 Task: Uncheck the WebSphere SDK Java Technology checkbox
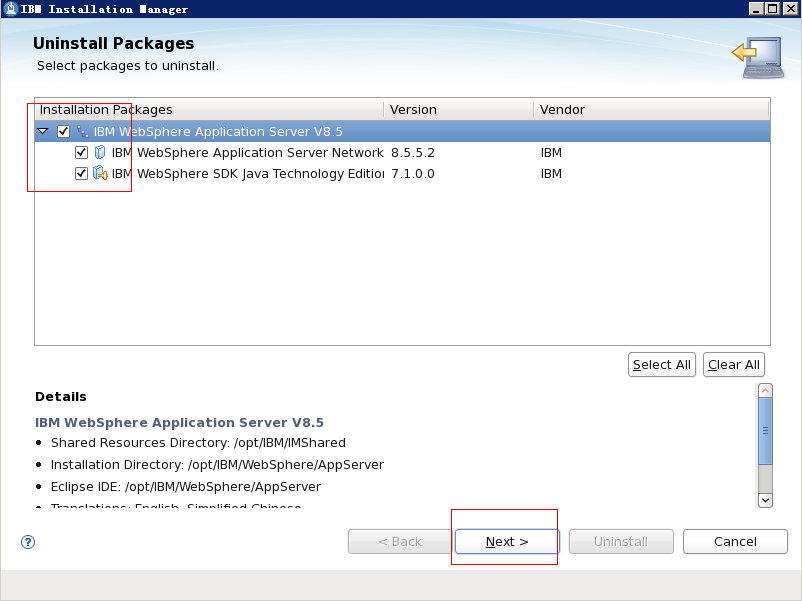(81, 173)
